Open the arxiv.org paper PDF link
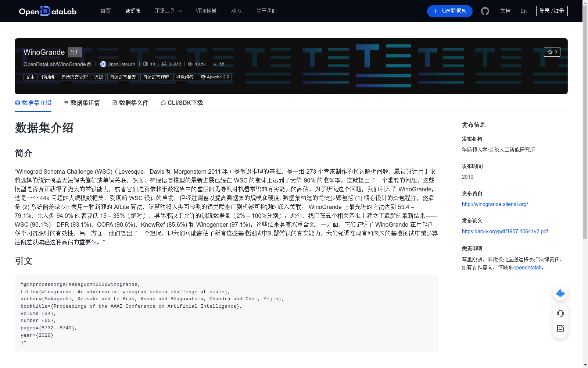The image size is (588, 368). [x=505, y=231]
